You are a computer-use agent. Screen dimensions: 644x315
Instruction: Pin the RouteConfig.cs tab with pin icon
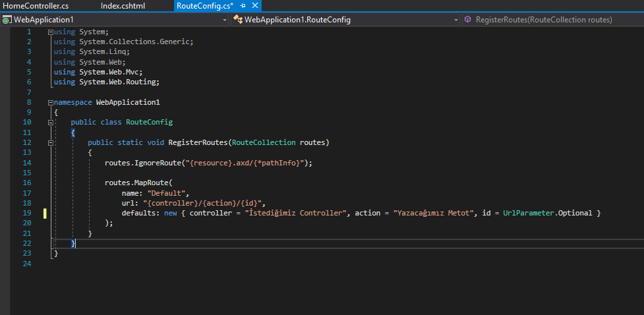coord(243,6)
